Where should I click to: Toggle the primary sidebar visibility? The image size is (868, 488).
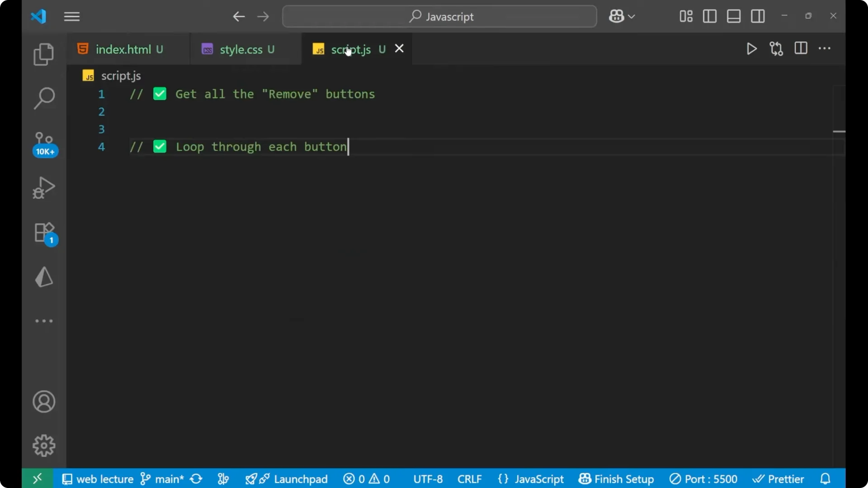coord(709,16)
